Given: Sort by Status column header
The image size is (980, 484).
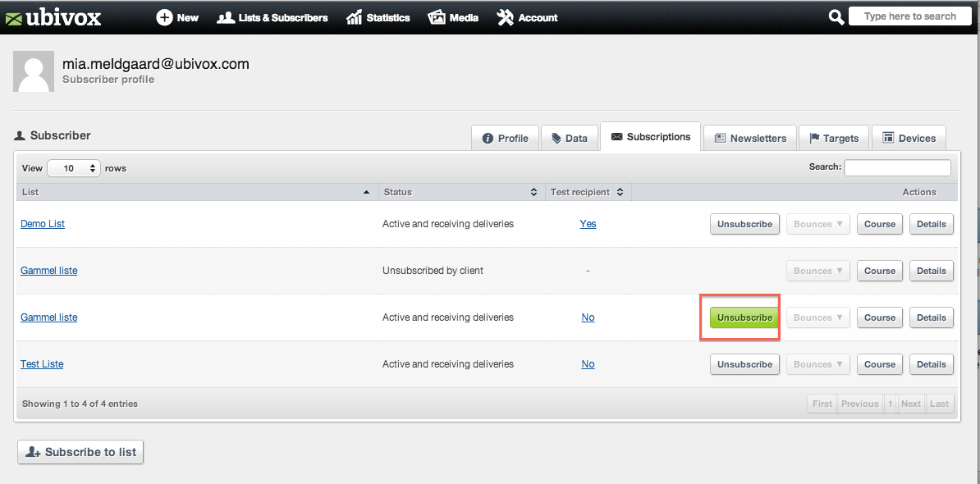Looking at the screenshot, I should 462,192.
